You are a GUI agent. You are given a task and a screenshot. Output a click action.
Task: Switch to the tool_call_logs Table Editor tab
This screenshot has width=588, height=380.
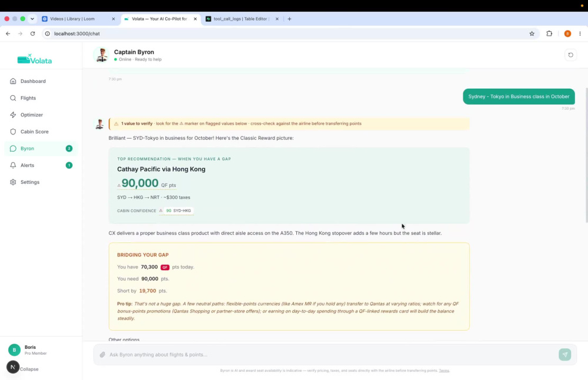pos(240,19)
